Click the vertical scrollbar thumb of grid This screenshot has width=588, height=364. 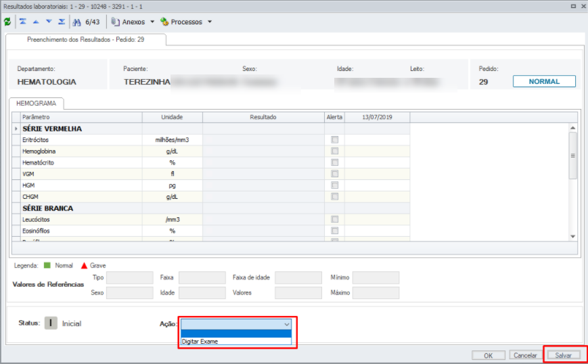572,156
